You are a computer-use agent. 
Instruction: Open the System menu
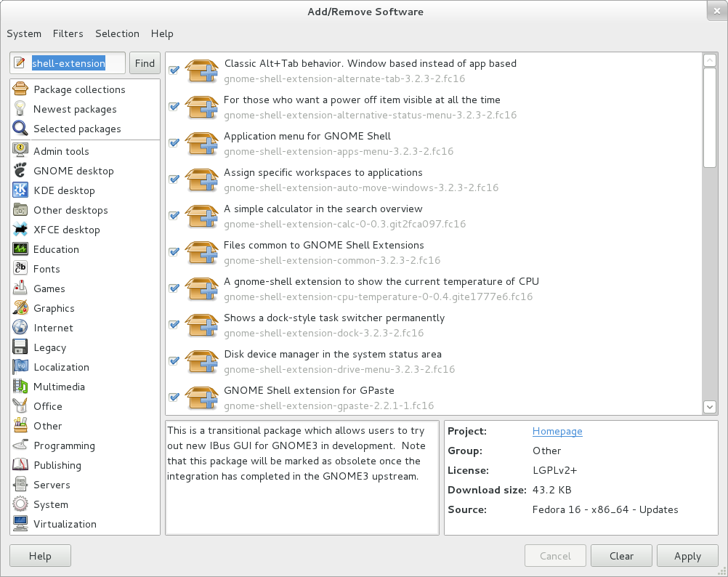coord(24,33)
